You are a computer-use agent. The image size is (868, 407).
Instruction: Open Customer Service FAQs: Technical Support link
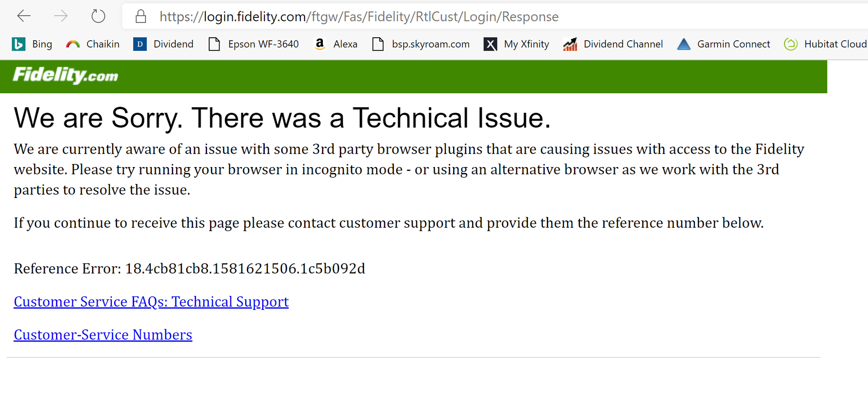(x=151, y=302)
